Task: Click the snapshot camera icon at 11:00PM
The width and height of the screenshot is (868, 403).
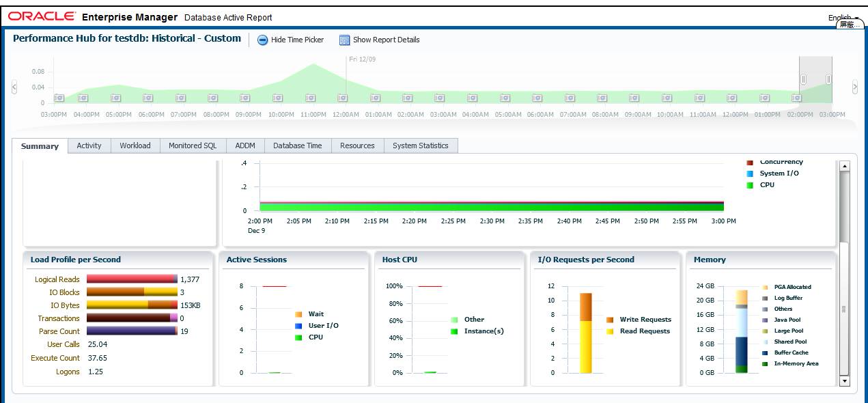Action: (311, 98)
